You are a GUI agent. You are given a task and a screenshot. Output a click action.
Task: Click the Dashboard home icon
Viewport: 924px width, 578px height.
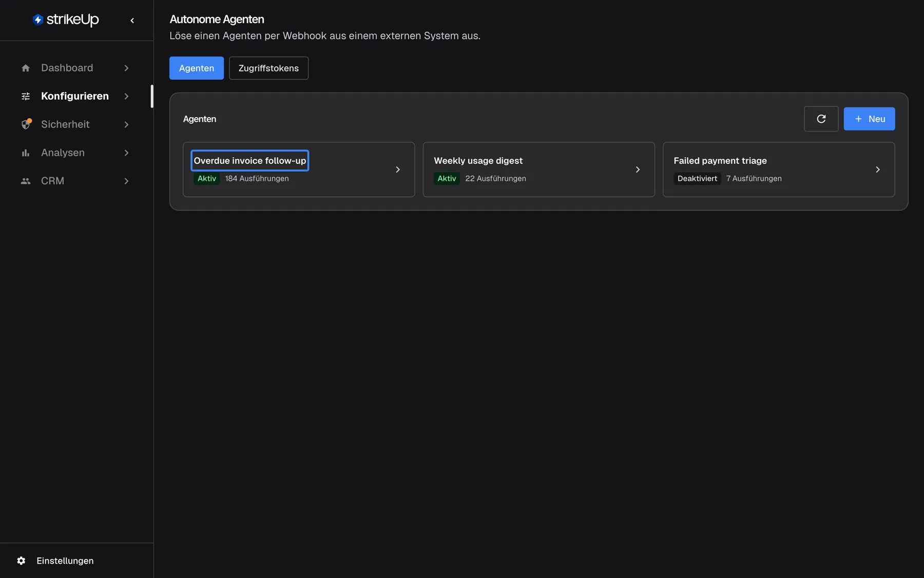click(26, 68)
